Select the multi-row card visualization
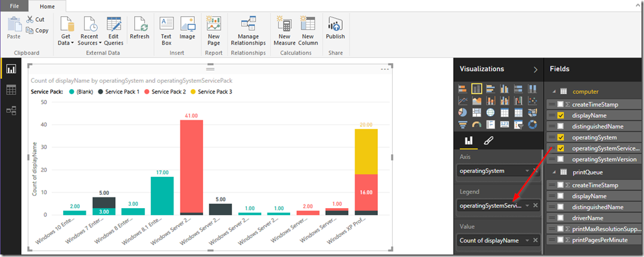This screenshot has height=257, width=644. pyautogui.click(x=491, y=123)
